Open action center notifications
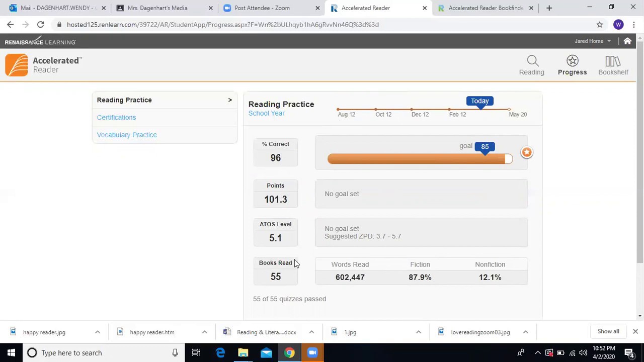The height and width of the screenshot is (362, 644). [x=629, y=353]
